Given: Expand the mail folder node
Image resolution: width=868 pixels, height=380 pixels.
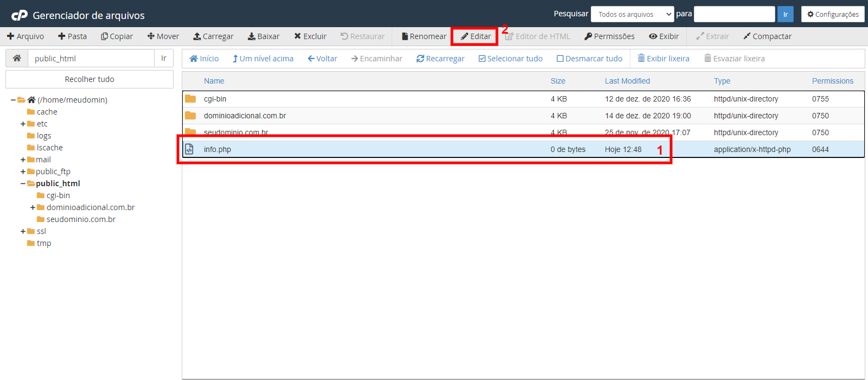Looking at the screenshot, I should pyautogui.click(x=23, y=160).
